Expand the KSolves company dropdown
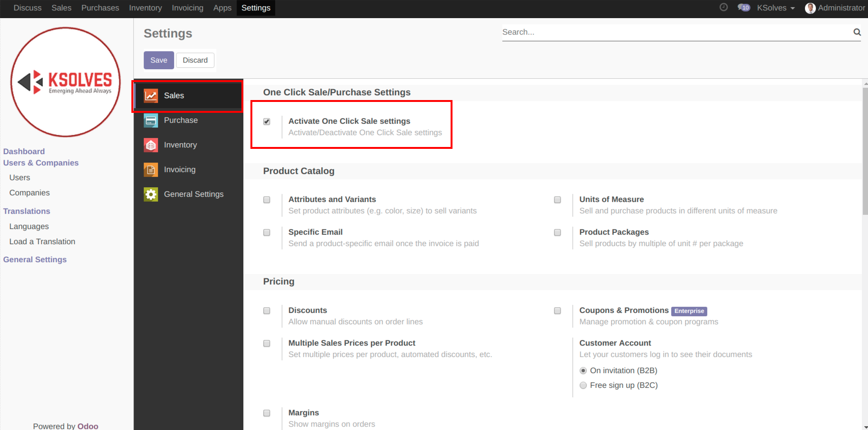The width and height of the screenshot is (868, 430). click(x=776, y=8)
